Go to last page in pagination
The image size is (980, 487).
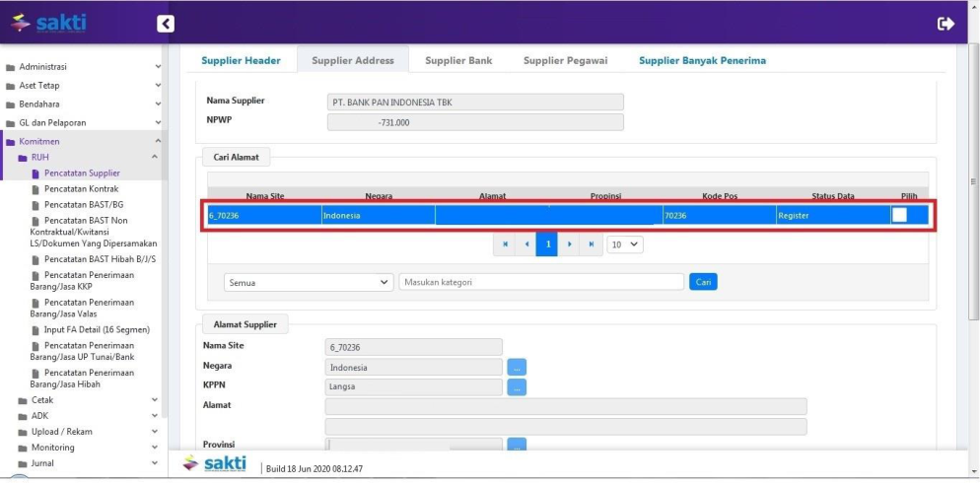coord(591,243)
